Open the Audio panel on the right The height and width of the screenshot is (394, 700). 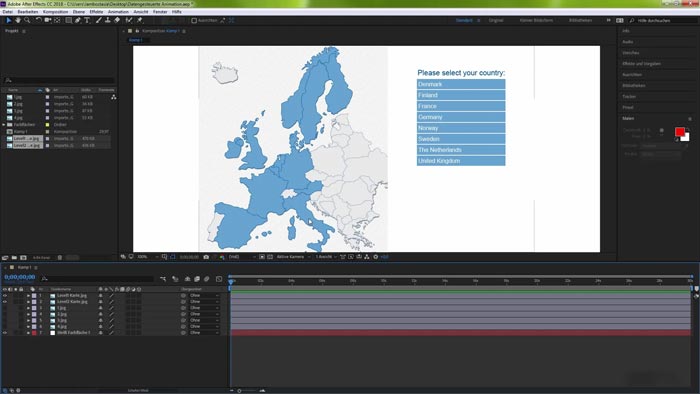tap(628, 42)
